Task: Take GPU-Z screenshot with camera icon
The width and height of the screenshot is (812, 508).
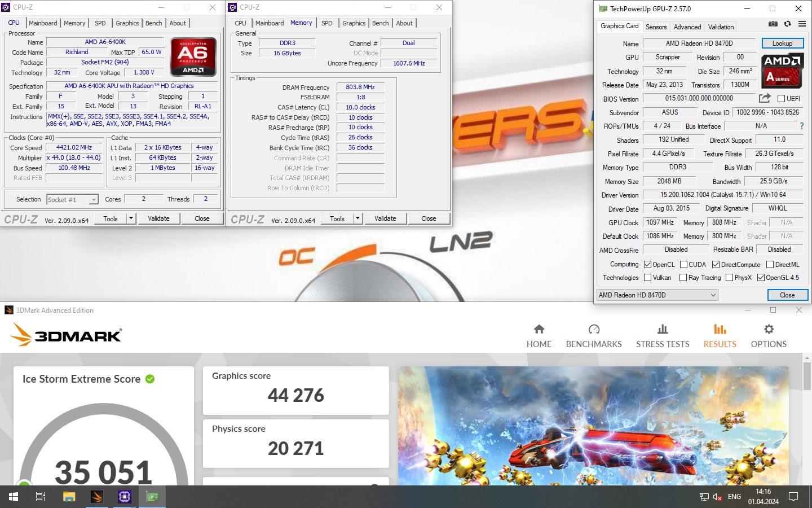Action: click(773, 24)
